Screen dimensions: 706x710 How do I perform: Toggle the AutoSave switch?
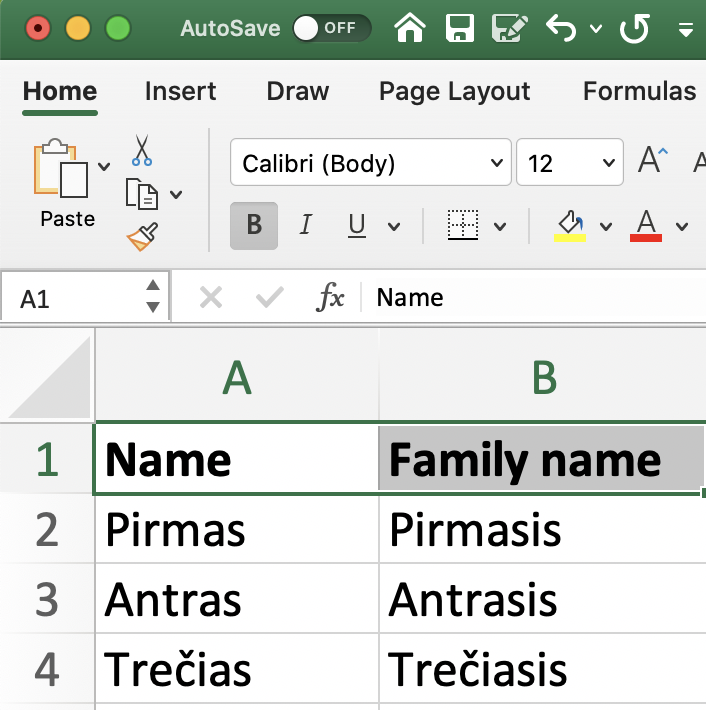[331, 28]
